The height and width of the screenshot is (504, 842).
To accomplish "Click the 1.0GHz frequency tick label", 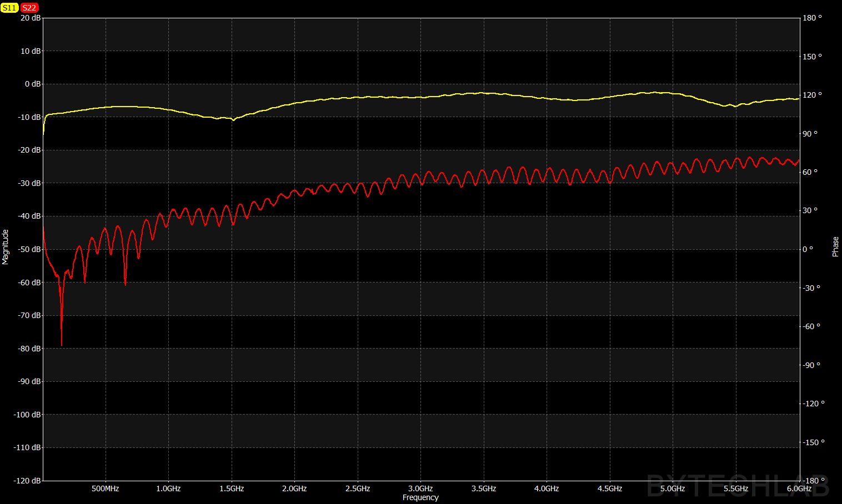I will click(168, 489).
